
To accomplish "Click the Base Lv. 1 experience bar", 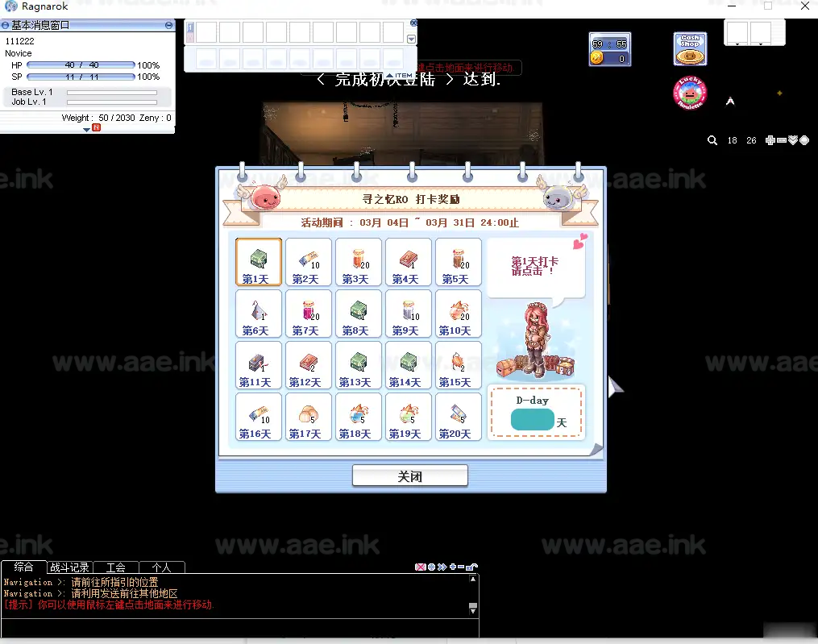I will [112, 93].
